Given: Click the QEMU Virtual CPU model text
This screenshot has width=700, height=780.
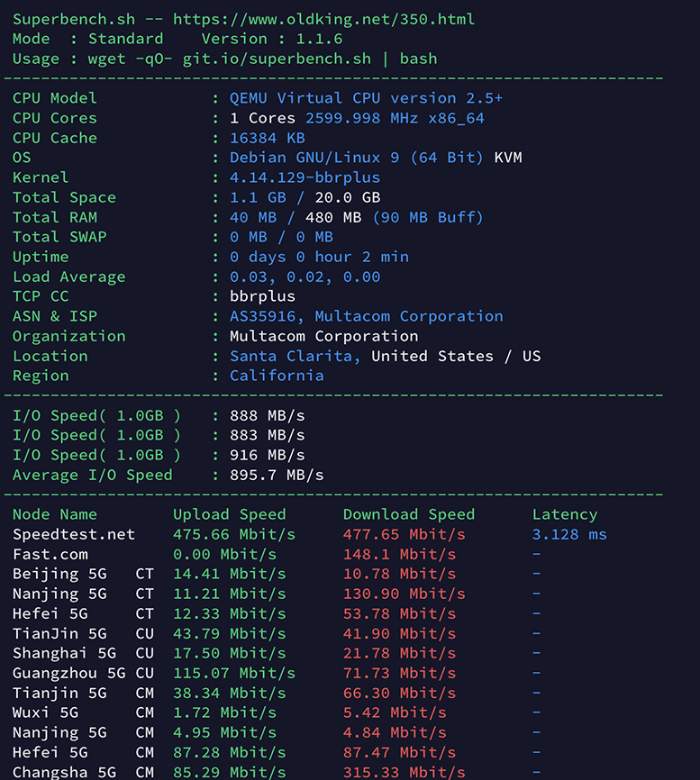Looking at the screenshot, I should tap(366, 98).
